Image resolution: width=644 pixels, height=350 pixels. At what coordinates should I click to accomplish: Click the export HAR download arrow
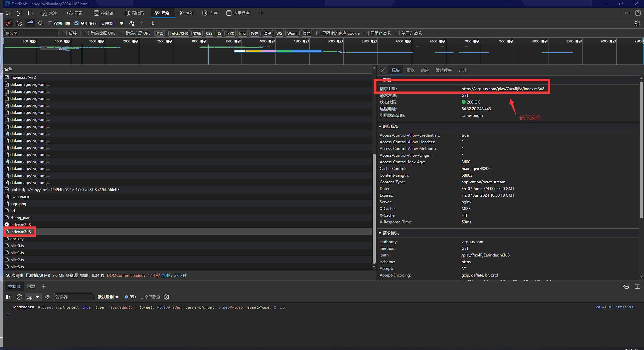(x=152, y=23)
